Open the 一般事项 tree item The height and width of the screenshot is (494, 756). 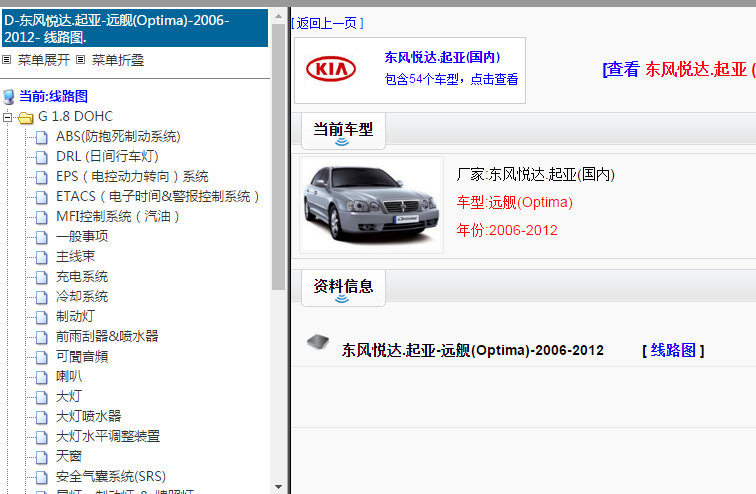[82, 236]
